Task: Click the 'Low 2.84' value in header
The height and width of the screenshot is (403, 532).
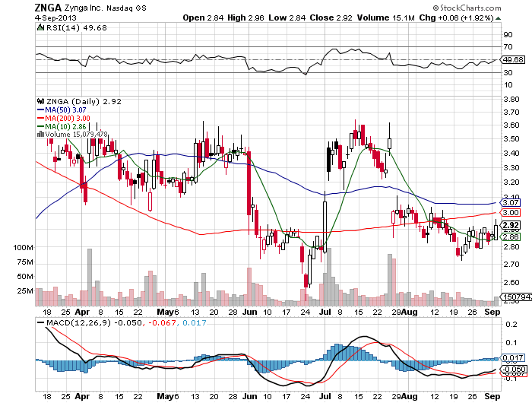Action: pos(287,17)
